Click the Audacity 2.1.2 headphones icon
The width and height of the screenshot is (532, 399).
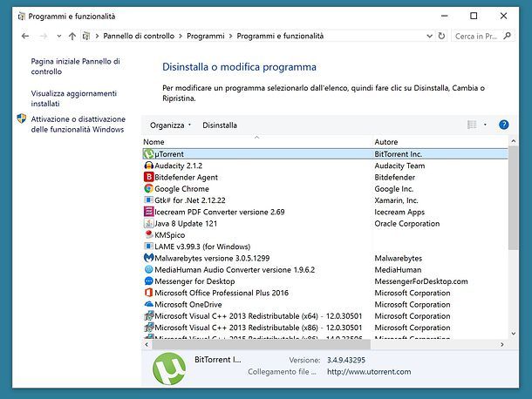click(x=148, y=166)
